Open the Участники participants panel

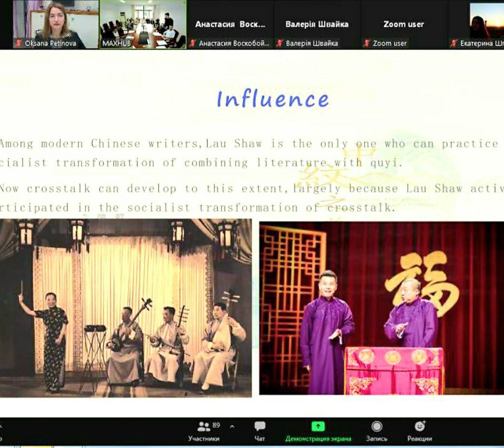tap(204, 431)
